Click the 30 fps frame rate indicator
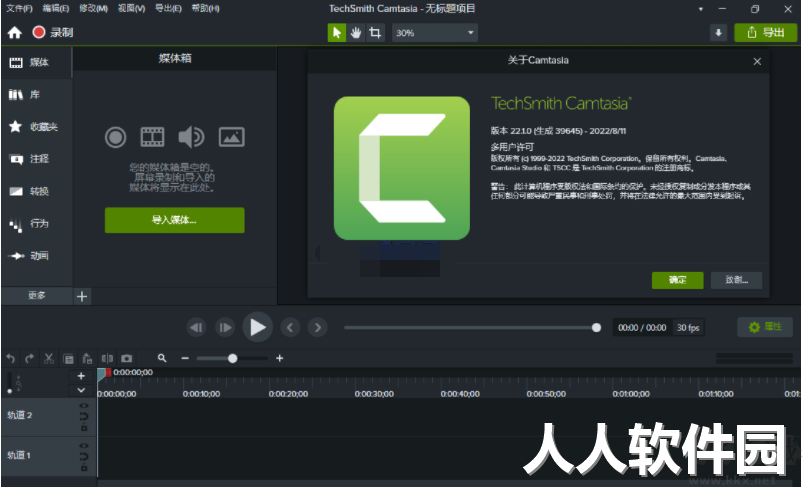803x487 pixels. 688,328
